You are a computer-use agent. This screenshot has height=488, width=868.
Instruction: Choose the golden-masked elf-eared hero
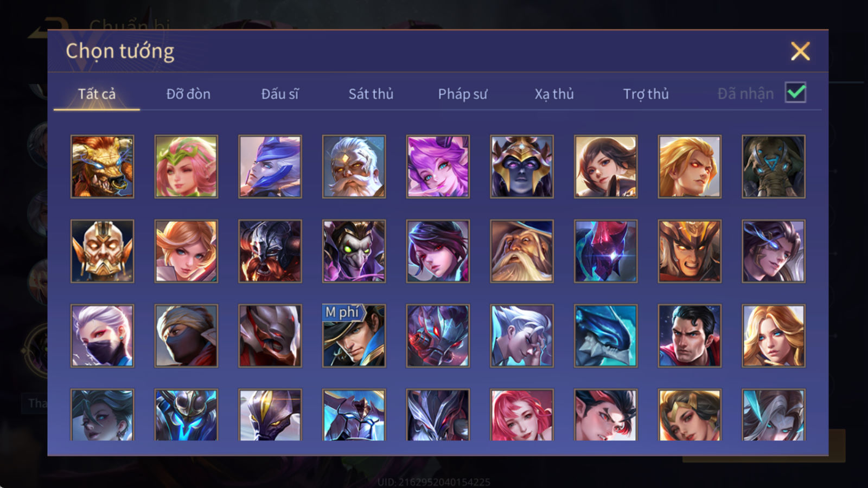(102, 251)
